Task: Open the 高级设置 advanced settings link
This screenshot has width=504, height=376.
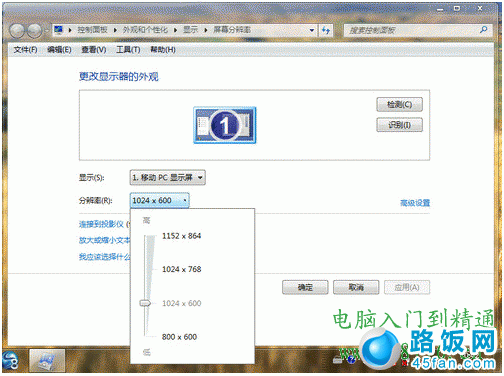Action: click(415, 203)
